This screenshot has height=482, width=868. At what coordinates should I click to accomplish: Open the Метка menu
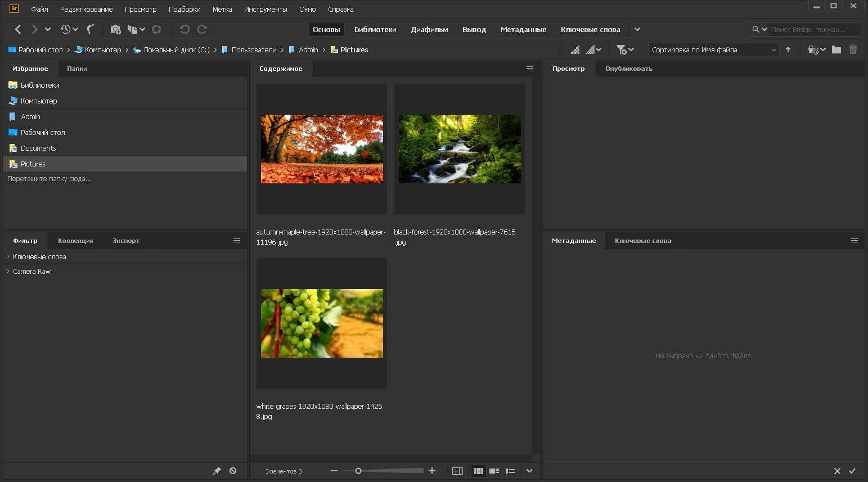coord(222,9)
